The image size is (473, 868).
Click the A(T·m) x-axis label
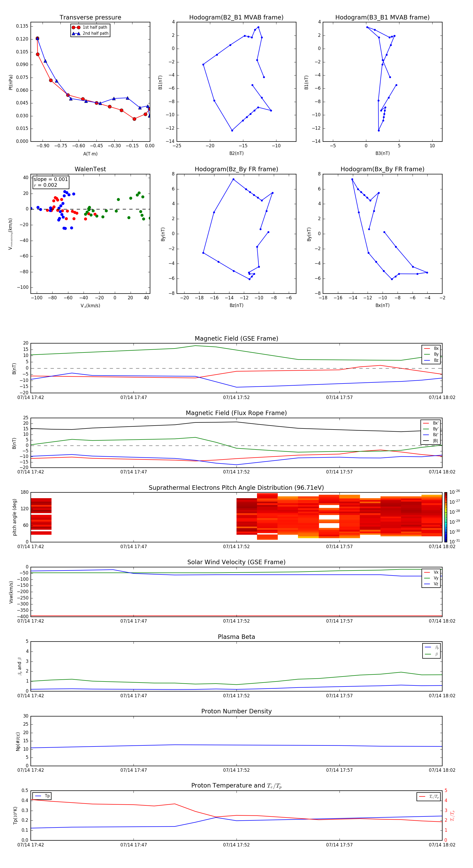[x=90, y=154]
